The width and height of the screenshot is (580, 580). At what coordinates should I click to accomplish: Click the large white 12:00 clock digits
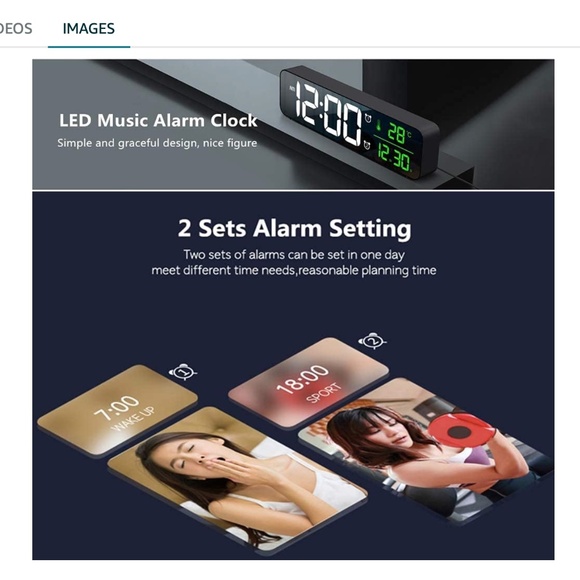(328, 114)
